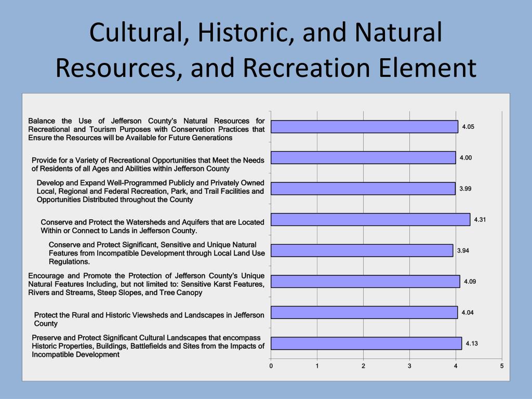Click the data label 4.05
The width and height of the screenshot is (532, 399).
(x=468, y=127)
